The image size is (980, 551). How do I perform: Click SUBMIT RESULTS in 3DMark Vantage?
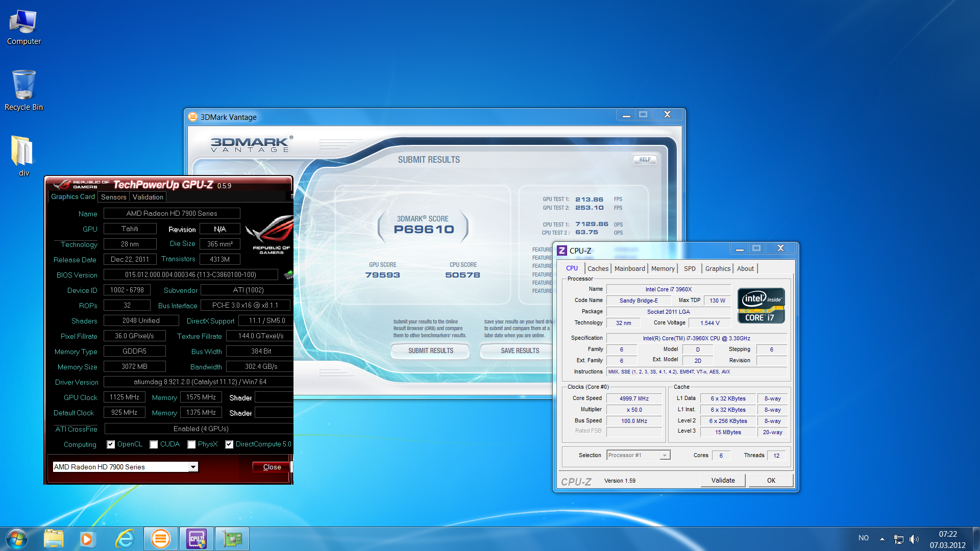(x=430, y=351)
